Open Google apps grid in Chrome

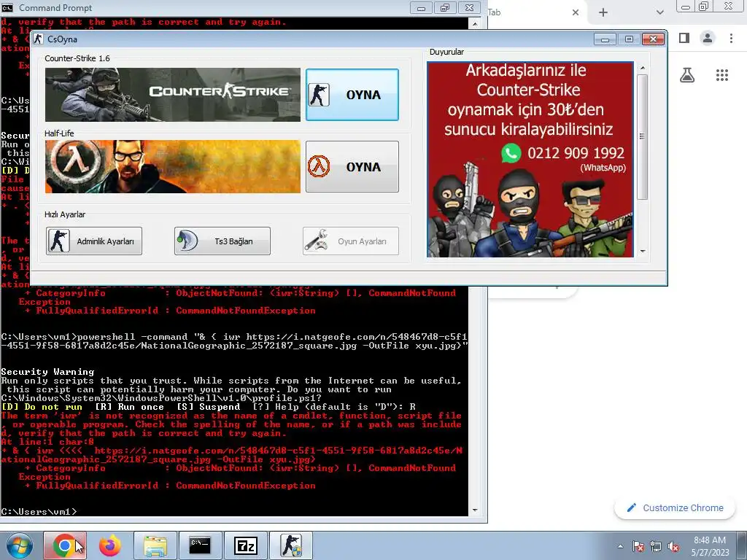(722, 75)
